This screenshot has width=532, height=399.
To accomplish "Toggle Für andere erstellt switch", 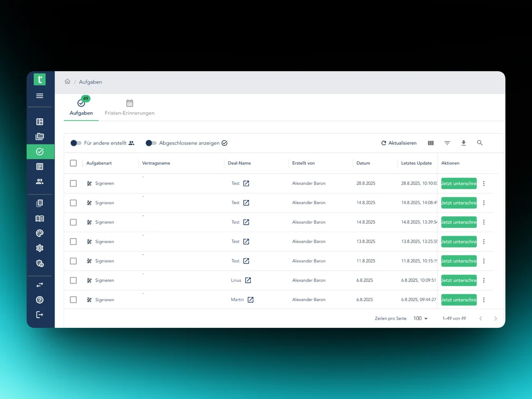I will (76, 143).
